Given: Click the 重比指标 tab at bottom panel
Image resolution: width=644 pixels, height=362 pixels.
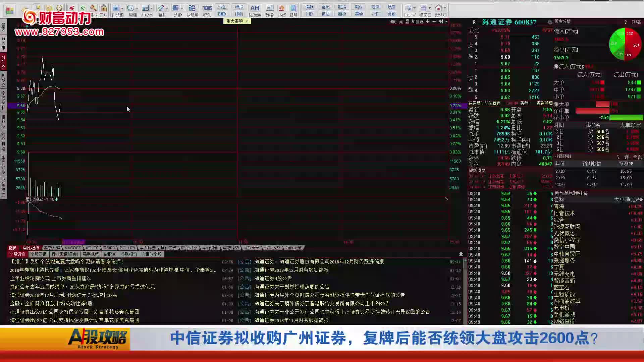Looking at the screenshot, I should pyautogui.click(x=31, y=248).
